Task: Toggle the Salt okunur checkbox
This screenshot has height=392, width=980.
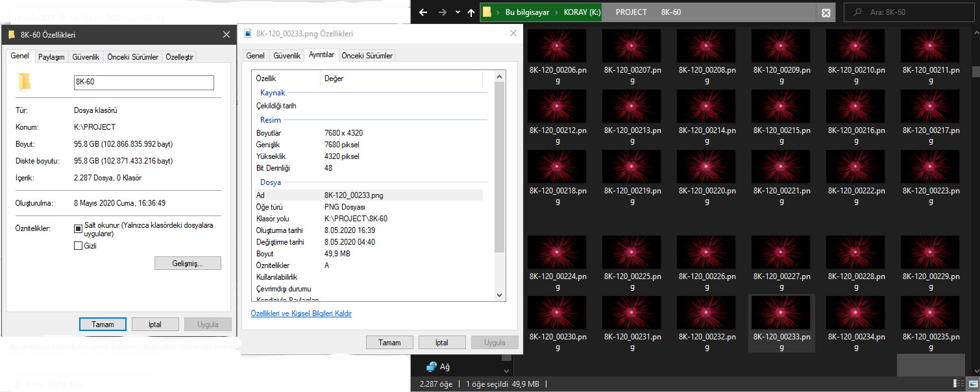Action: 79,228
